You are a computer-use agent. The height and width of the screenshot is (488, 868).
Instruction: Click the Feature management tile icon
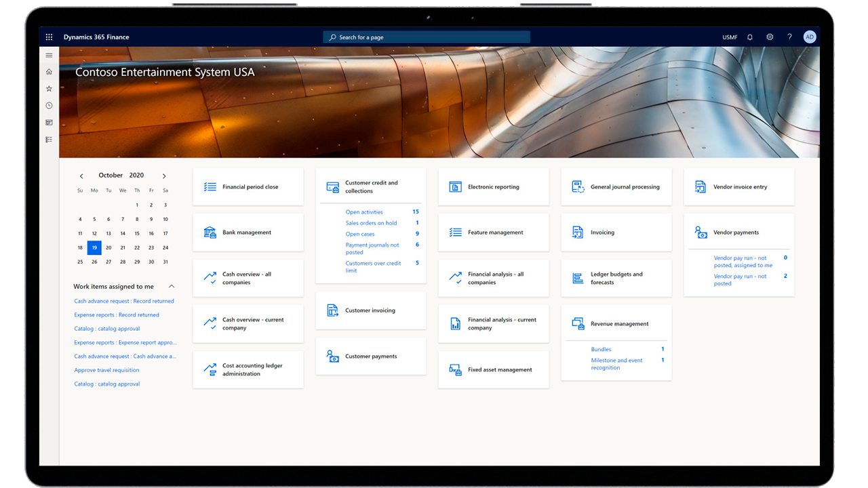pyautogui.click(x=456, y=232)
